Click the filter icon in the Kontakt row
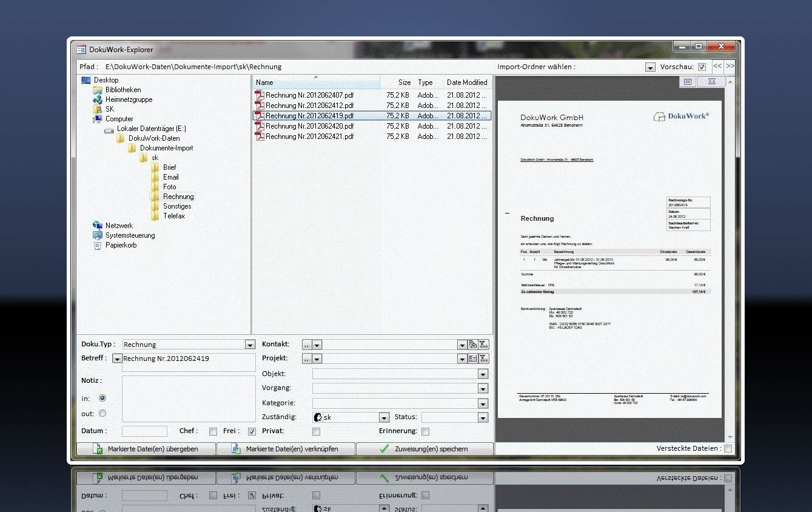Viewport: 812px width, 512px height. click(483, 344)
